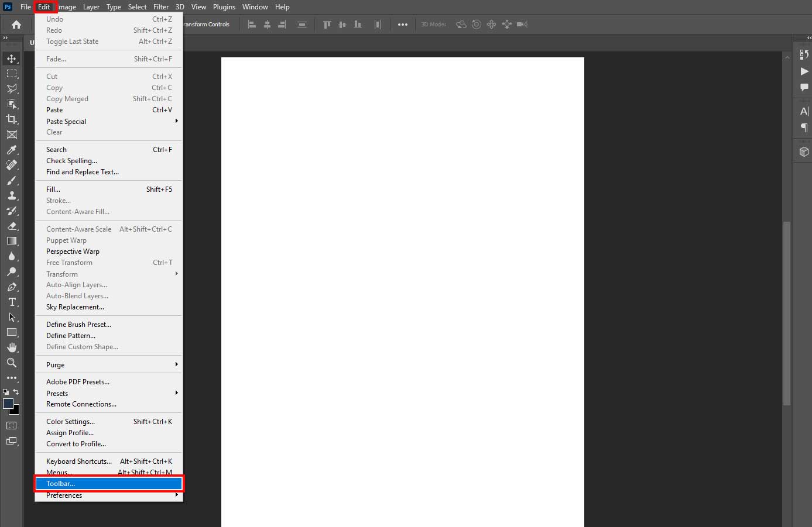
Task: Select the Blur tool
Action: click(x=11, y=256)
